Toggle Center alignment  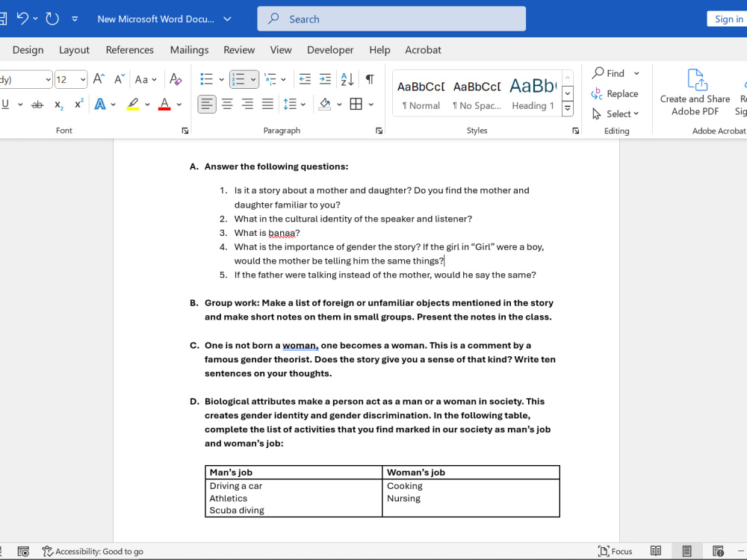227,104
